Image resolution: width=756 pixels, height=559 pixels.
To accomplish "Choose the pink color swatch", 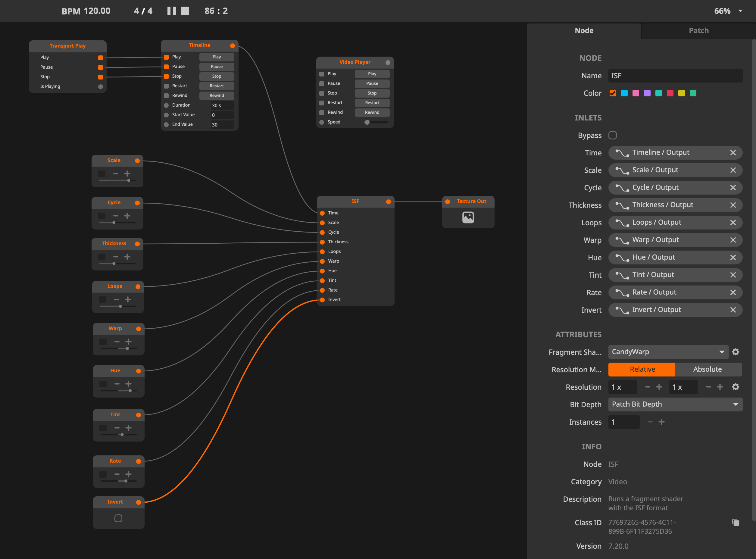I will pyautogui.click(x=636, y=93).
